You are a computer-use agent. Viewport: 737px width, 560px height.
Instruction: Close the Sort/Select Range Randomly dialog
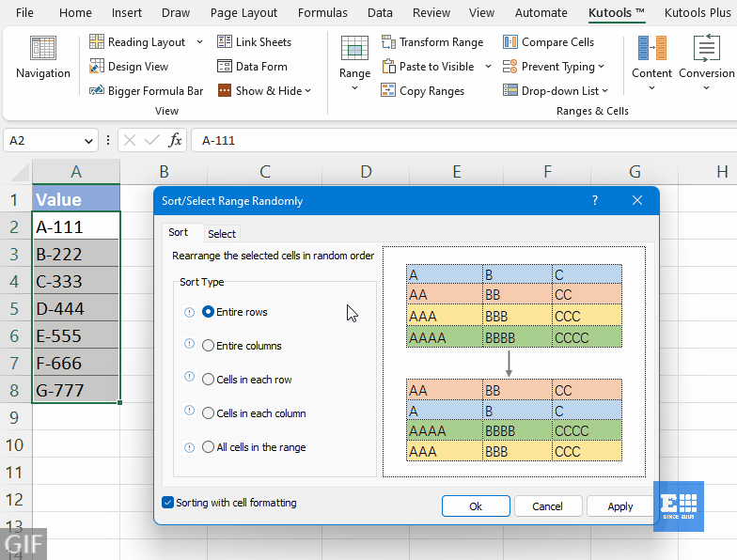(x=637, y=201)
